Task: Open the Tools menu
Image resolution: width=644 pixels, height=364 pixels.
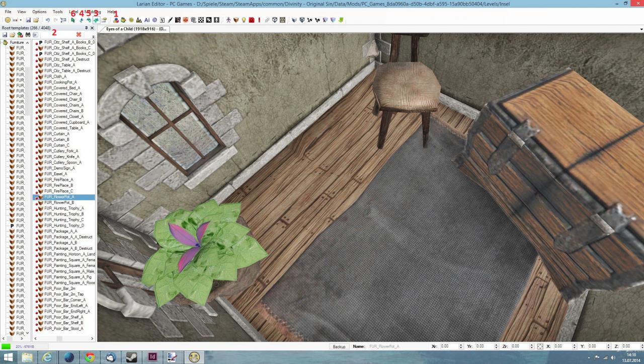Action: (x=58, y=12)
